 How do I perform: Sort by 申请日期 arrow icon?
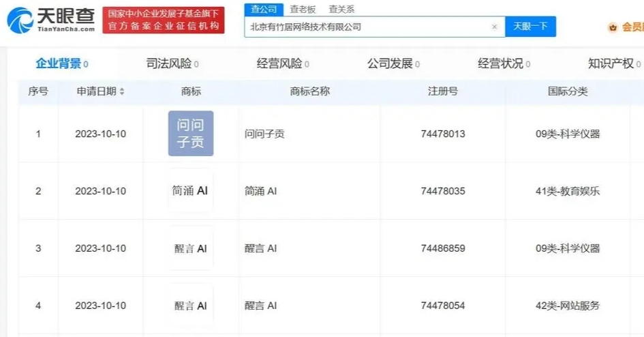point(122,91)
